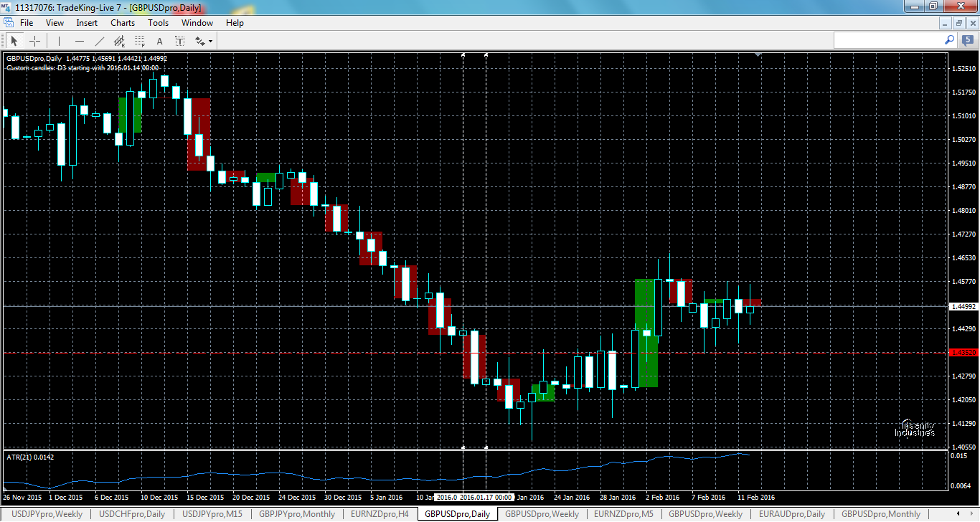Open the Window menu
Screen dimensions: 980x522
(197, 23)
